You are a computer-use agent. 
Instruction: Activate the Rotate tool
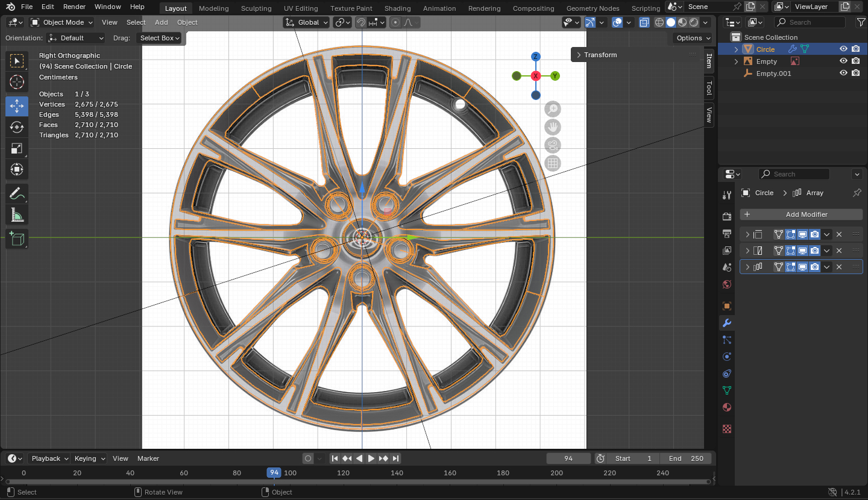[17, 127]
